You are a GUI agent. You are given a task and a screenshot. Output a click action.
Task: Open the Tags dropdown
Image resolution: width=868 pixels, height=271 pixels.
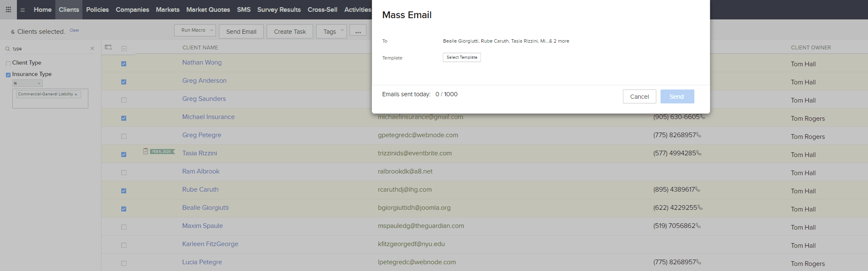tap(331, 31)
